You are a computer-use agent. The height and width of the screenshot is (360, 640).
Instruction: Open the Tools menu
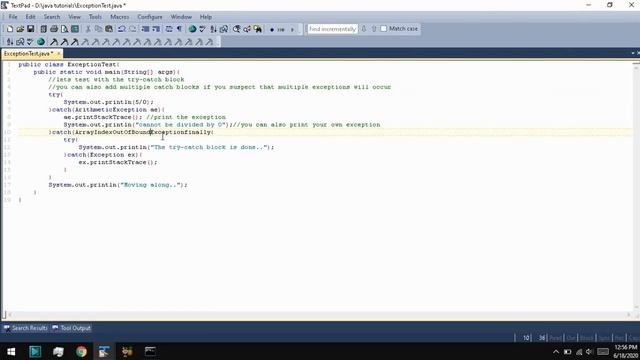95,17
